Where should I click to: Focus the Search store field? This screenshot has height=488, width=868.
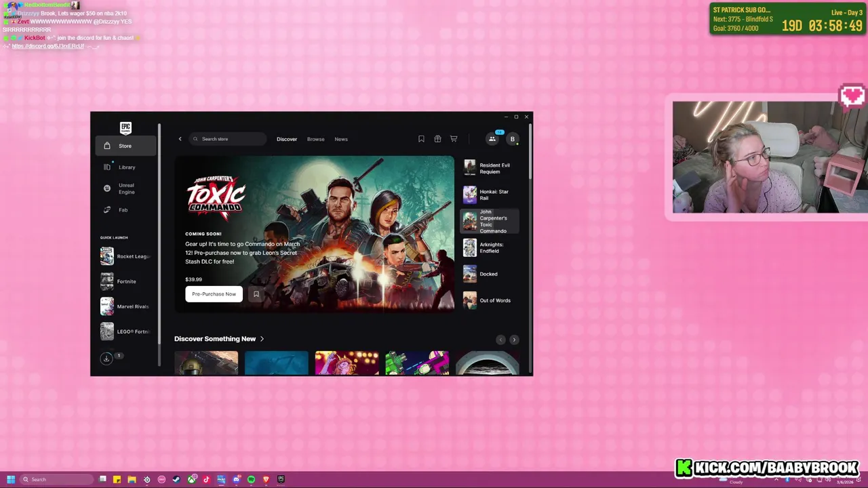(228, 139)
